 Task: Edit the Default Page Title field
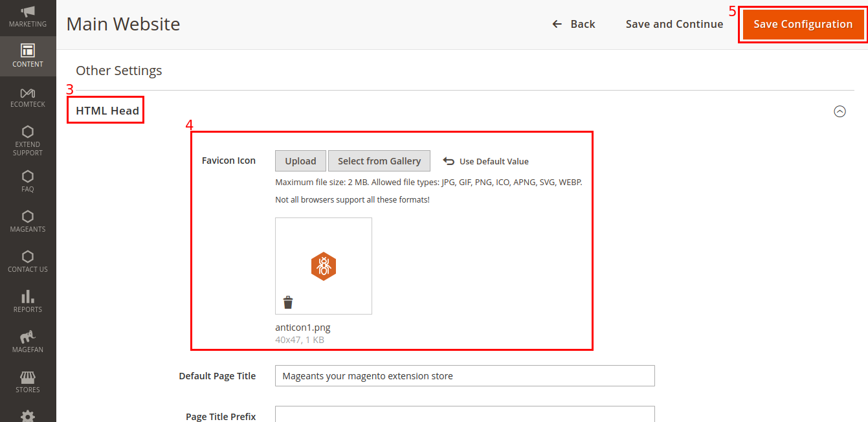click(464, 375)
